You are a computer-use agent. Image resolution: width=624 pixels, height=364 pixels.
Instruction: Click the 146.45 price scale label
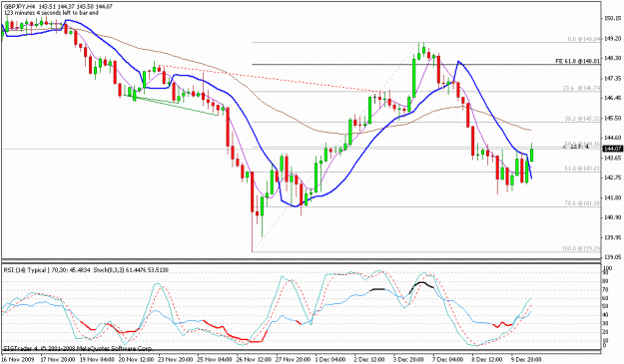click(x=612, y=98)
